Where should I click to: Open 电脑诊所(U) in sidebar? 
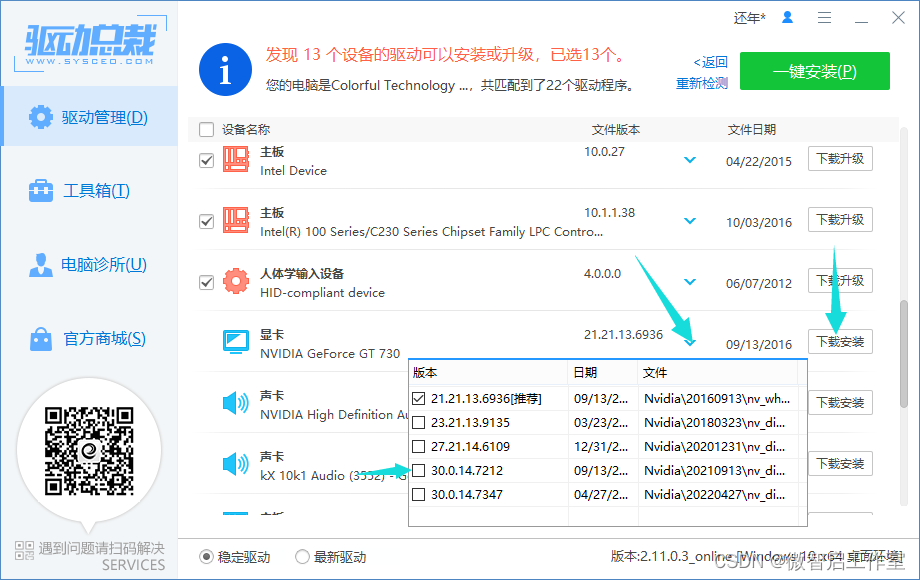[x=89, y=264]
